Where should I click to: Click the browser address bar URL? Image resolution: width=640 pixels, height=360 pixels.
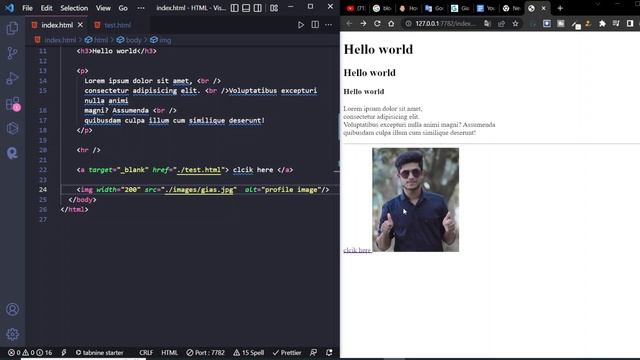click(446, 24)
